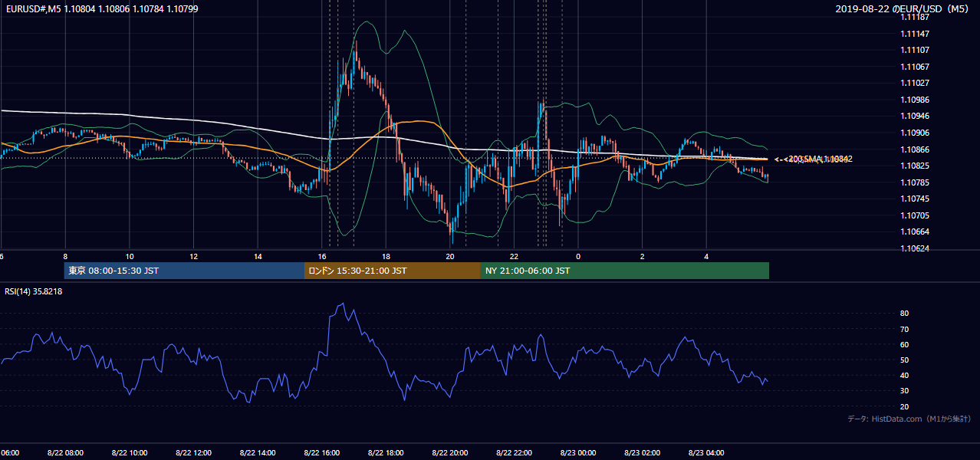Click RSI scale value 30
The width and height of the screenshot is (980, 460).
[905, 391]
